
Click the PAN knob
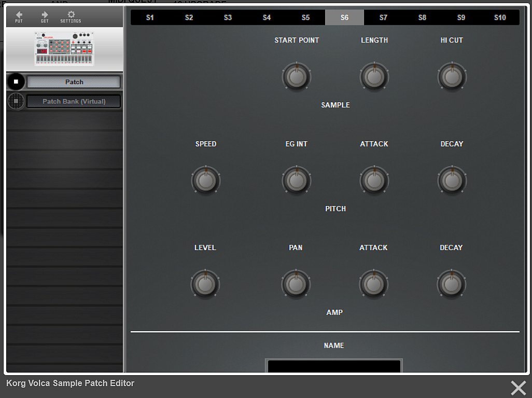click(296, 284)
